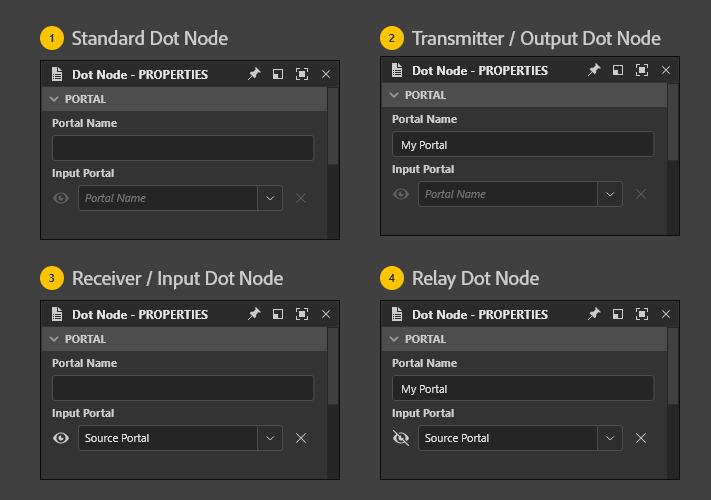The image size is (711, 500).
Task: Pin the Standard Dot Node properties panel
Action: pos(254,74)
